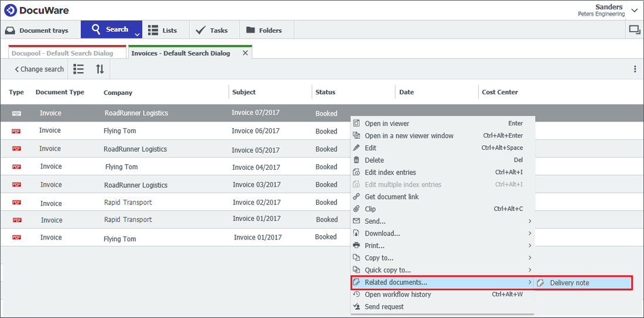Sort by the Company column header
This screenshot has width=644, height=318.
(x=118, y=93)
